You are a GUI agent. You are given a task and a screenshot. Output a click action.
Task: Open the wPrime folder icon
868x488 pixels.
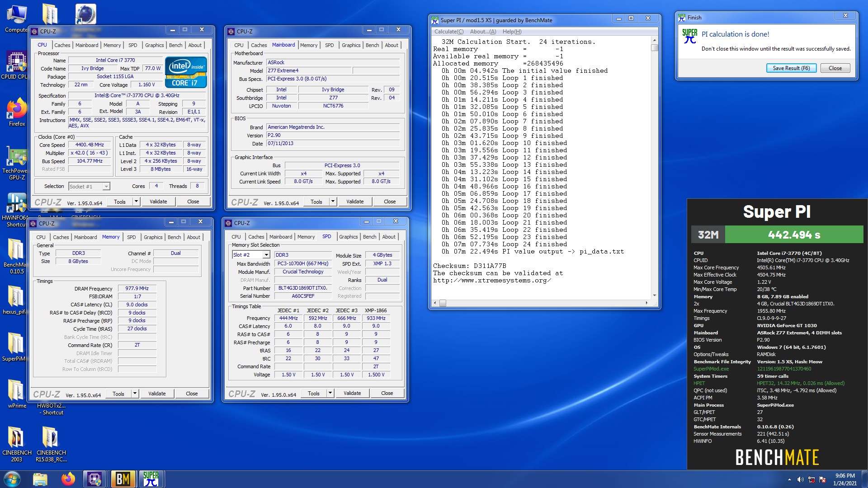16,394
